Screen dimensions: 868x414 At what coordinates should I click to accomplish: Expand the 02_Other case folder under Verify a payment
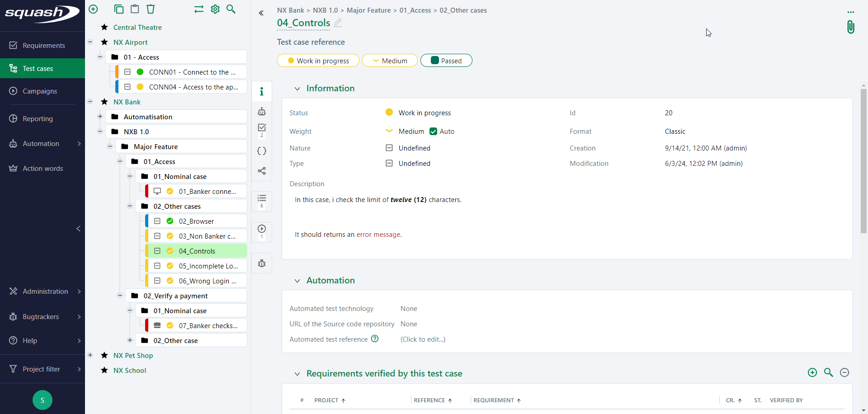click(x=130, y=340)
